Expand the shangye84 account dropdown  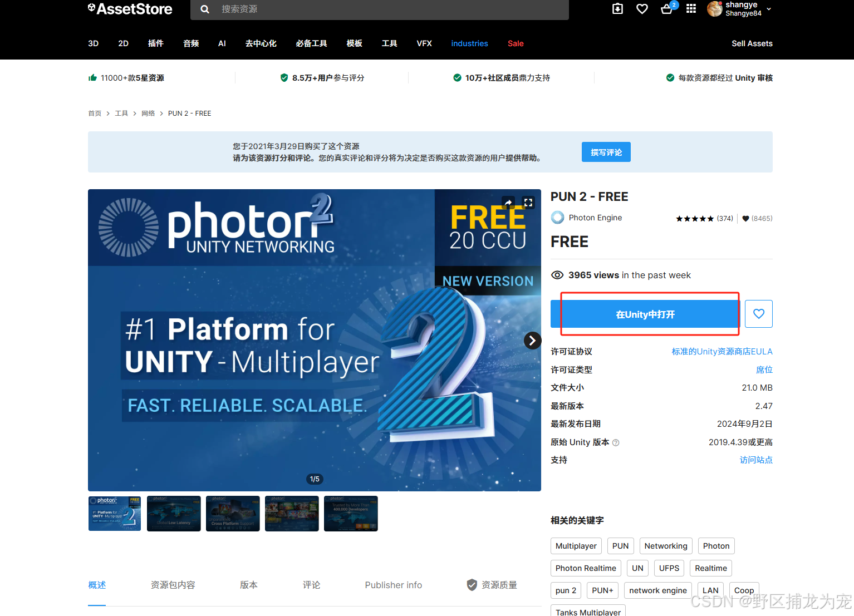[768, 9]
